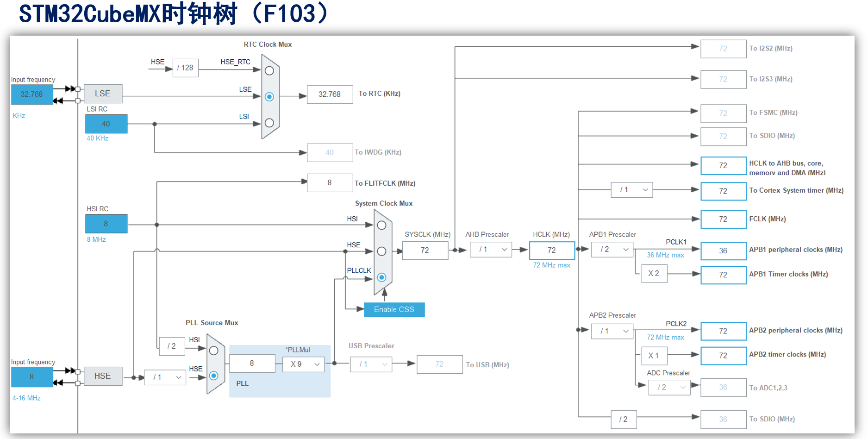This screenshot has height=439, width=868.
Task: Click the X 1 APB2 timer multiplier box
Action: [654, 356]
